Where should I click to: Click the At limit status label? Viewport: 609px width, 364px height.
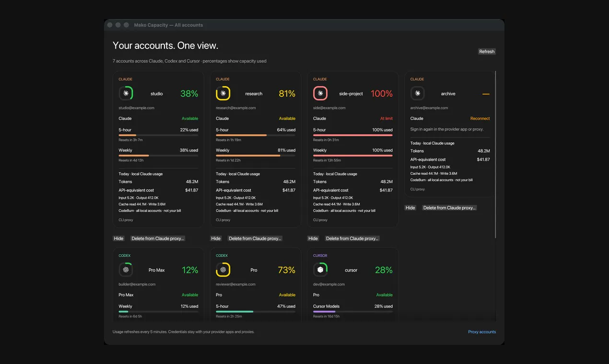pos(386,119)
